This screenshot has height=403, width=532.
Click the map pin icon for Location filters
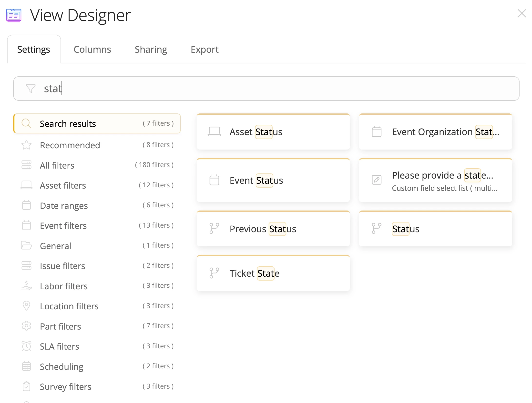tap(26, 306)
